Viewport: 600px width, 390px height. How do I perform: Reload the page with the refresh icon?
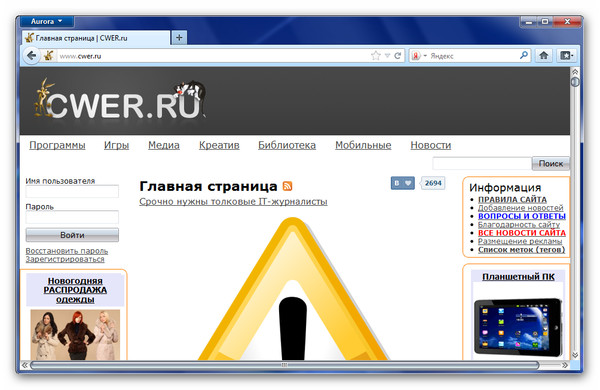398,56
